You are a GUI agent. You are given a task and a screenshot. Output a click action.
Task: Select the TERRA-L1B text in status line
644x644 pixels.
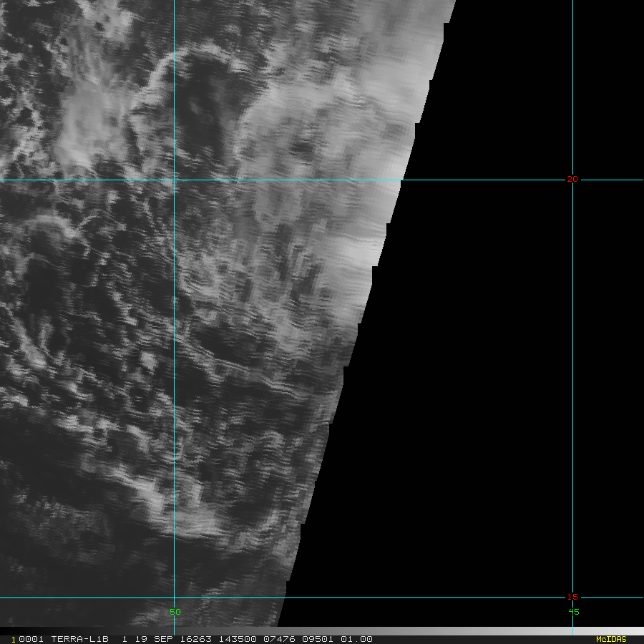(x=79, y=639)
